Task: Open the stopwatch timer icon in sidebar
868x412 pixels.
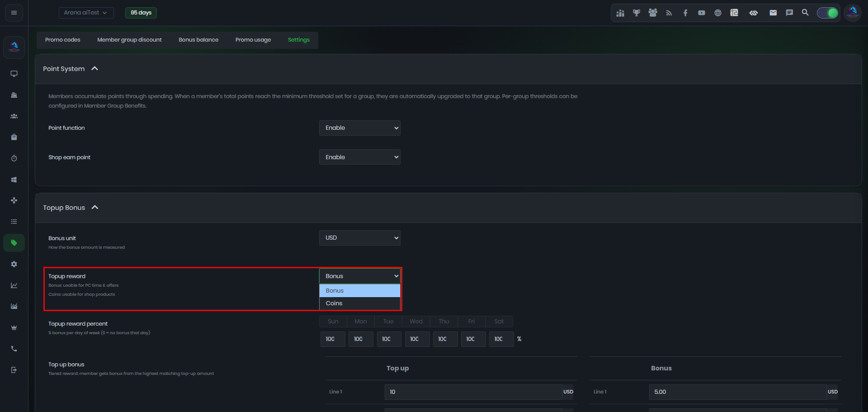Action: [x=14, y=158]
